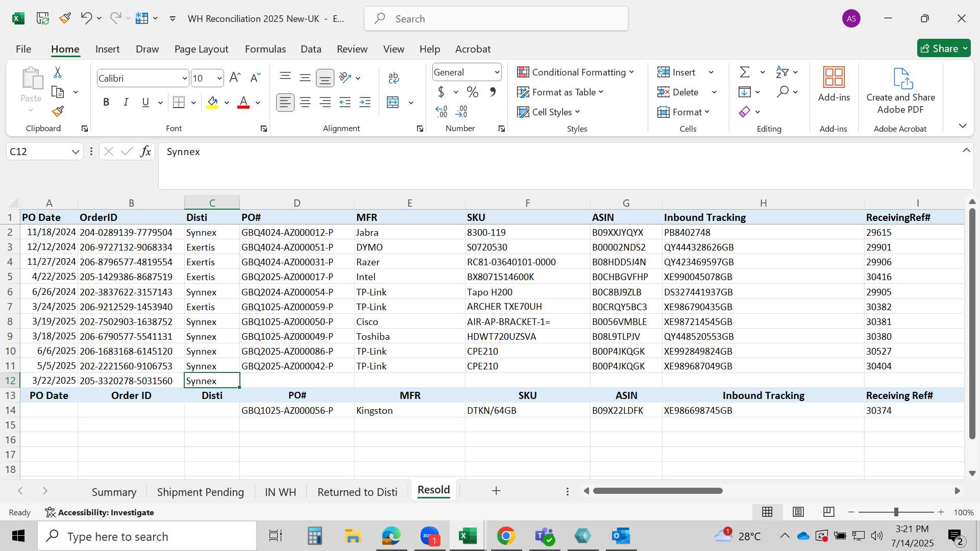Click the Paste button

pyautogui.click(x=31, y=90)
